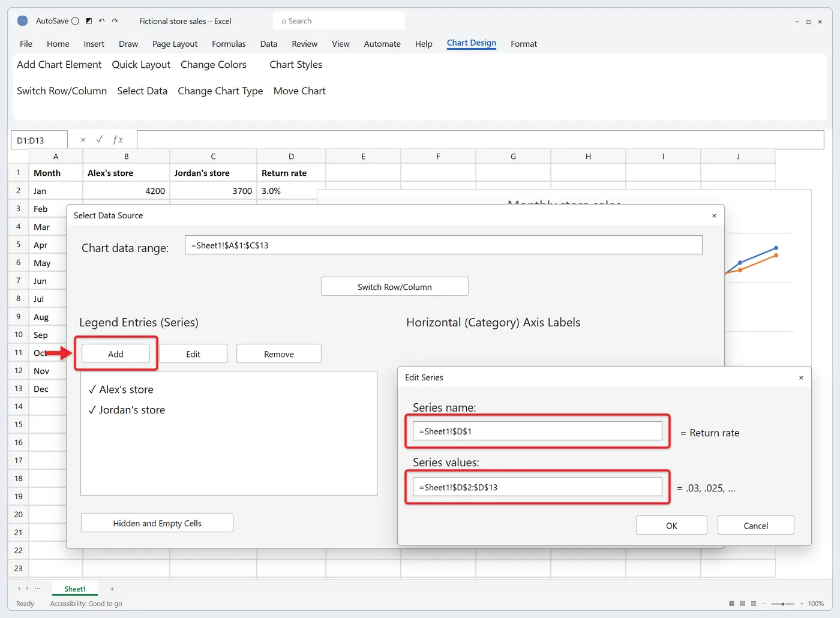Screen dimensions: 840x618
Task: Click the Insert Function fx icon
Action: 118,140
